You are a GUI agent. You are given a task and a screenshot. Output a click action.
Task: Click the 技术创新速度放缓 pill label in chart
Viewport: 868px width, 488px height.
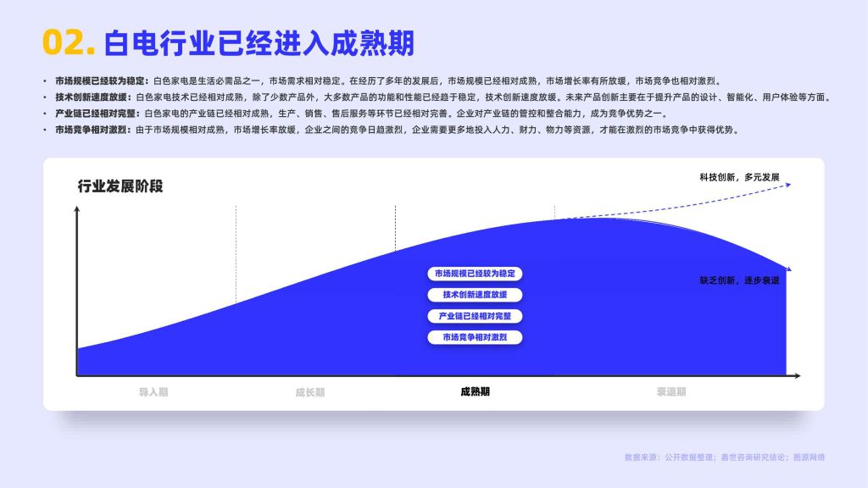tap(475, 295)
